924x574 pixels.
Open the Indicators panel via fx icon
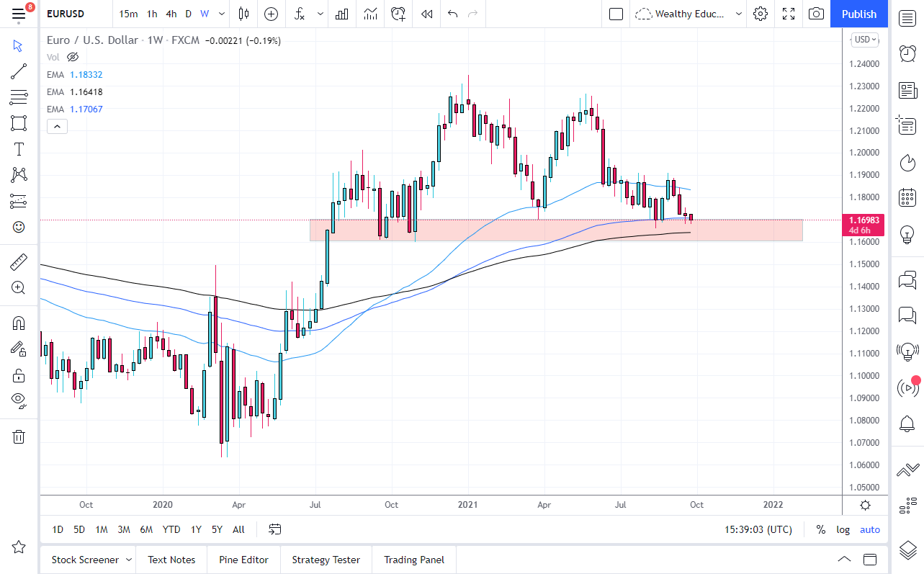point(299,14)
